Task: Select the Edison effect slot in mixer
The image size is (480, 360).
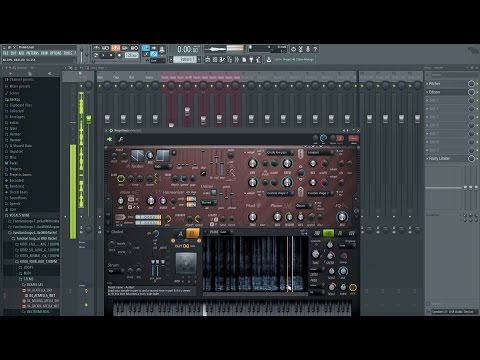Action: [x=446, y=92]
